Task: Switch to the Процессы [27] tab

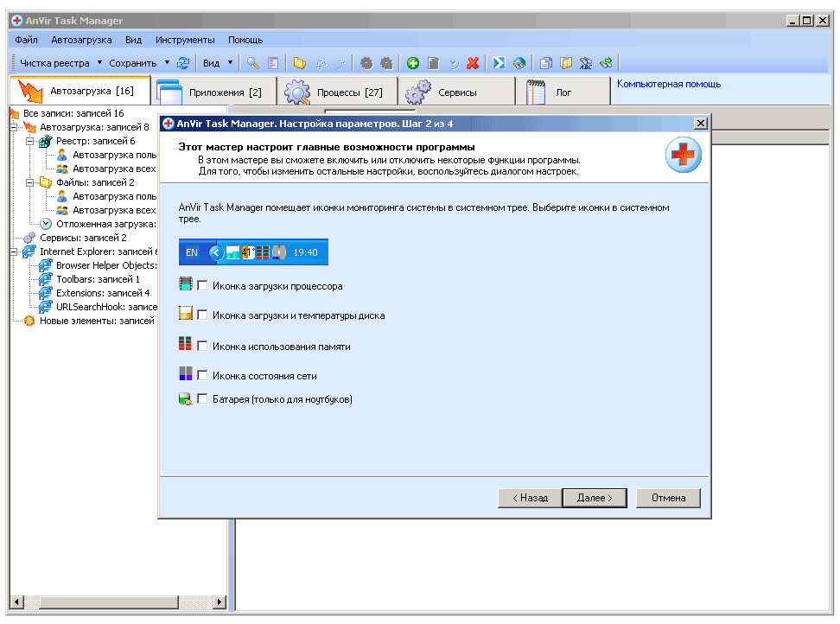Action: 337,92
